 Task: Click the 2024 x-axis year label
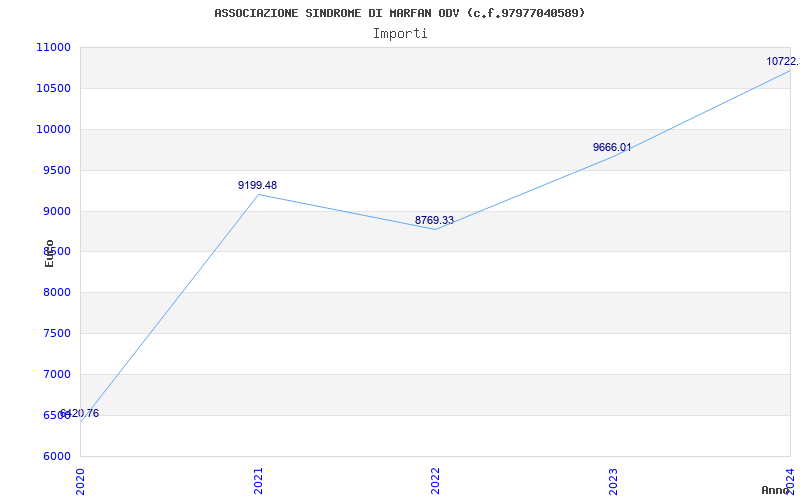[x=790, y=481]
